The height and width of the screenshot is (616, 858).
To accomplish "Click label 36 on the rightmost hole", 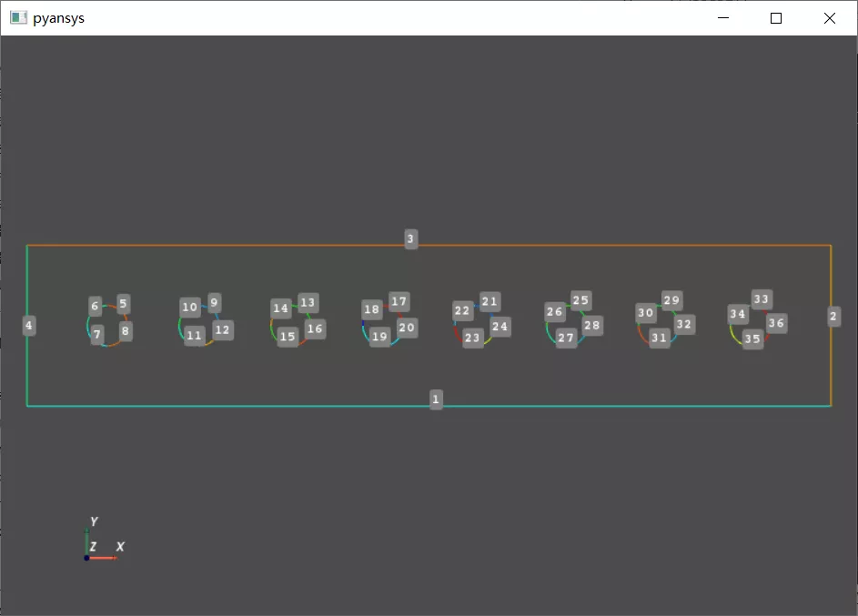I will (776, 322).
